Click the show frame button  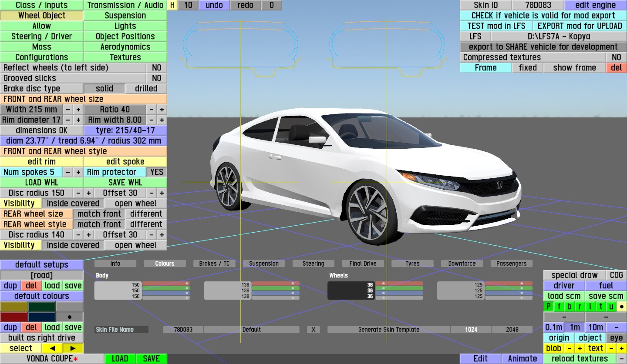coord(575,68)
